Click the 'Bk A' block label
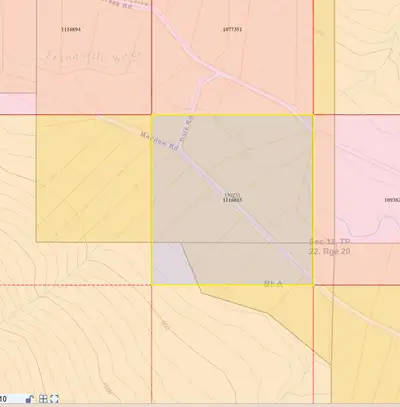Viewport: 400px width, 407px height. [273, 284]
